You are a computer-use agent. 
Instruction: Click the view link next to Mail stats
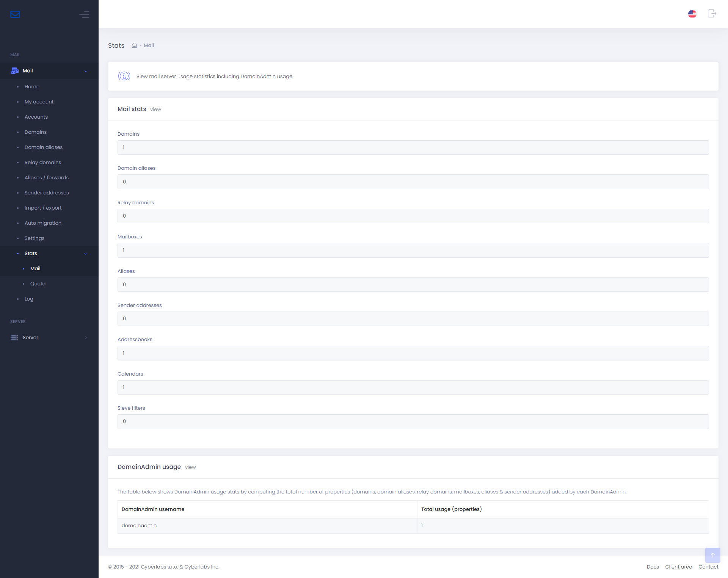(x=155, y=109)
